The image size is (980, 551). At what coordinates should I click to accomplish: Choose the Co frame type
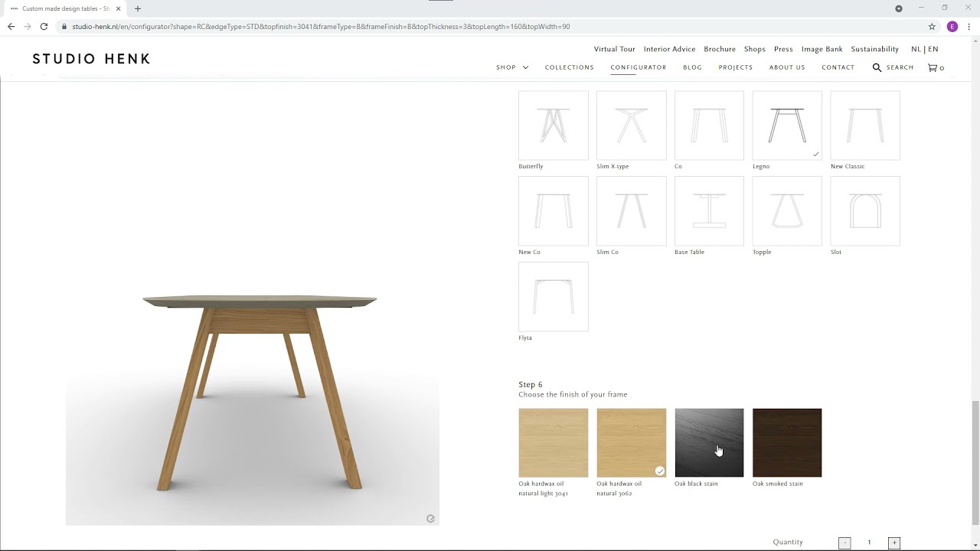pyautogui.click(x=709, y=126)
